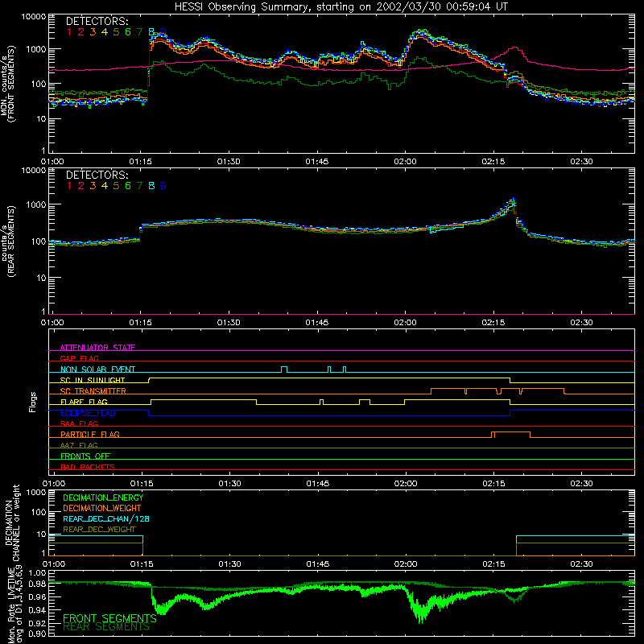The width and height of the screenshot is (644, 644).
Task: Click the NON SOLAR EVENT flag label
Action: tap(97, 369)
